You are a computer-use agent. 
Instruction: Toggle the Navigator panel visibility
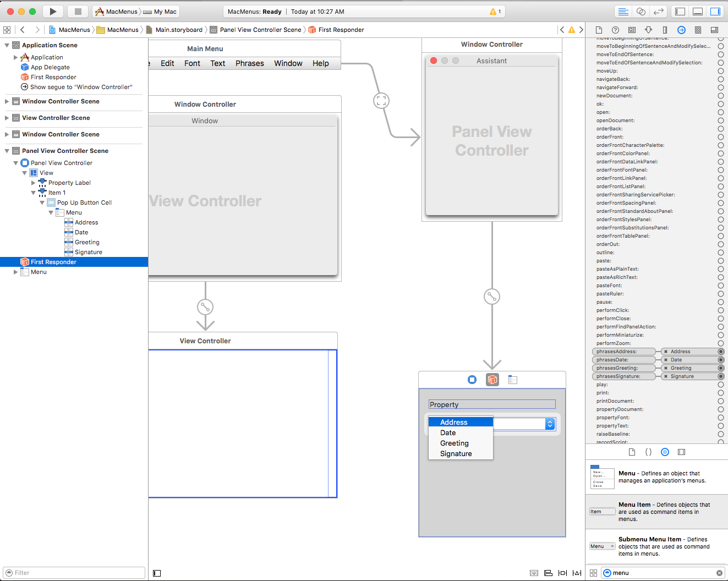click(680, 12)
